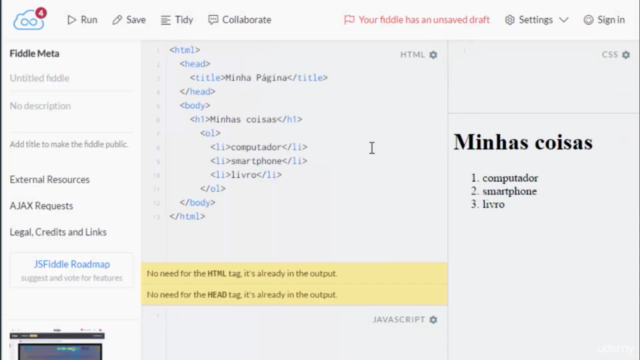Click computador in the result list
This screenshot has height=360, width=640.
[x=510, y=178]
